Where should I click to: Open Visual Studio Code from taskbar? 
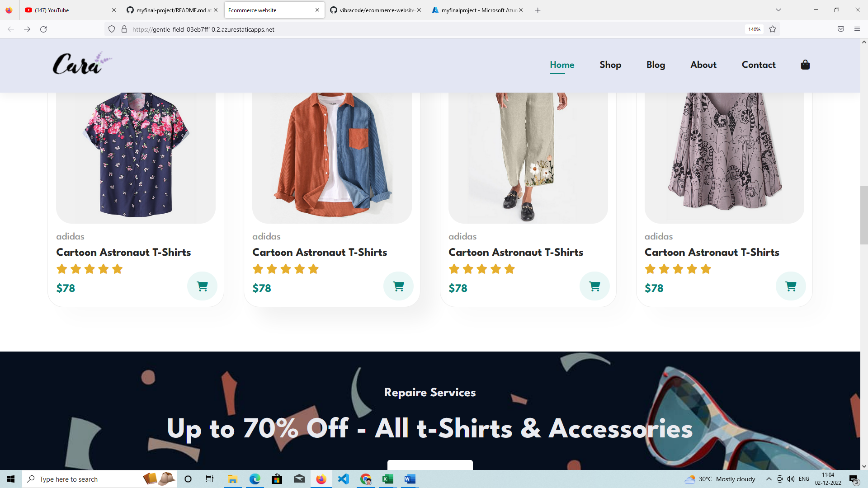[344, 479]
